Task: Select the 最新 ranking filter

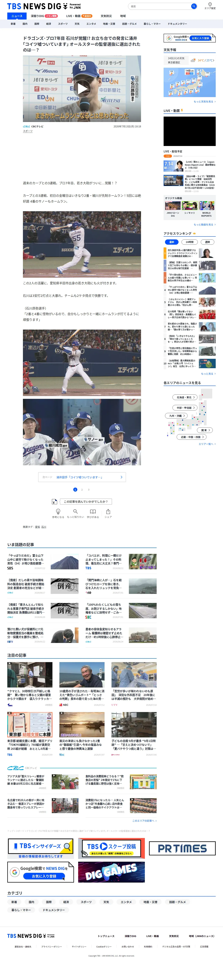Action: click(x=172, y=242)
